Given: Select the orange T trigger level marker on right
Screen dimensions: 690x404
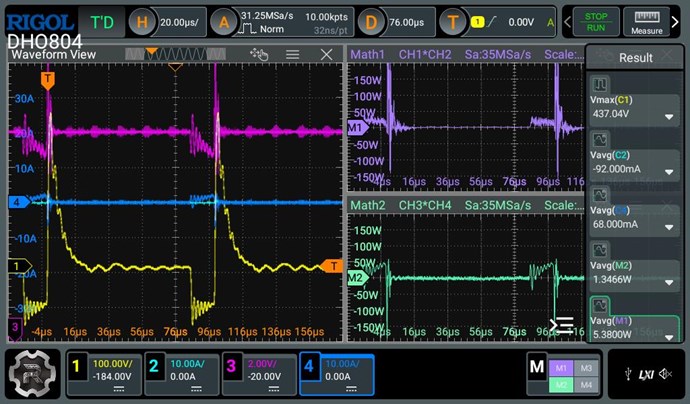Looking at the screenshot, I should [x=332, y=266].
